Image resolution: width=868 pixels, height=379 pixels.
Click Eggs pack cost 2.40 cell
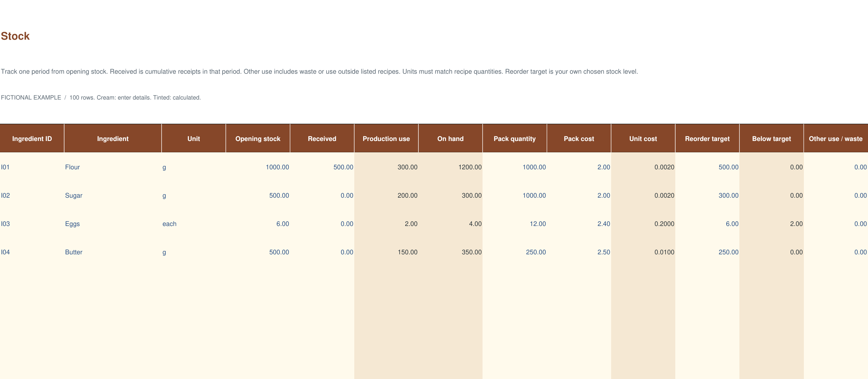click(x=579, y=224)
